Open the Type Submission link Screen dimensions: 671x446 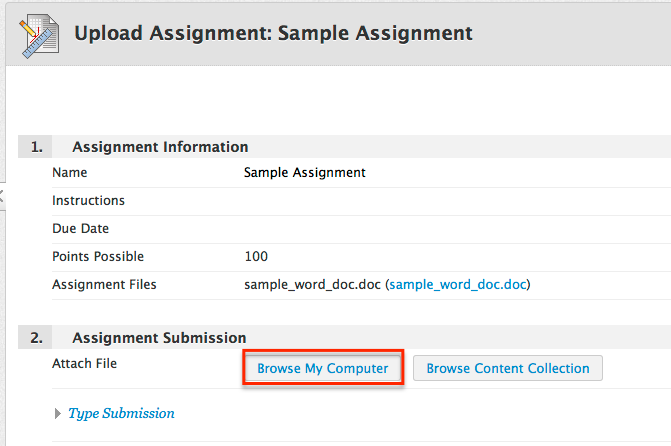click(121, 413)
